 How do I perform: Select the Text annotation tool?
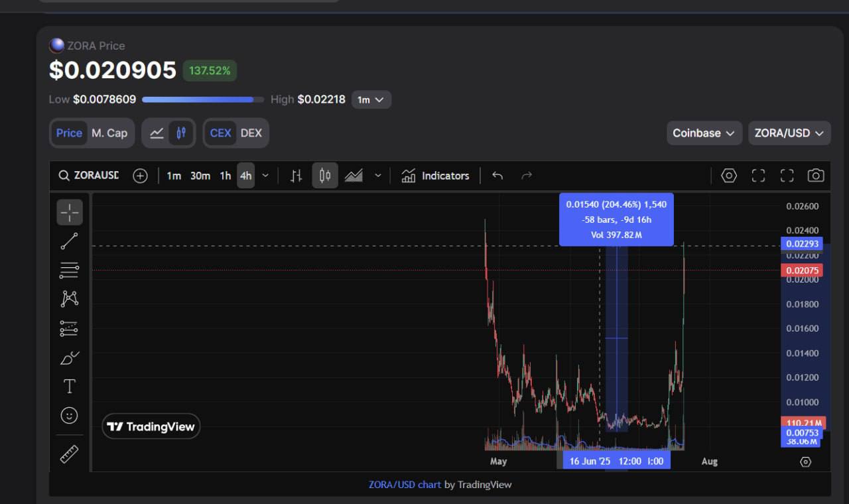70,387
